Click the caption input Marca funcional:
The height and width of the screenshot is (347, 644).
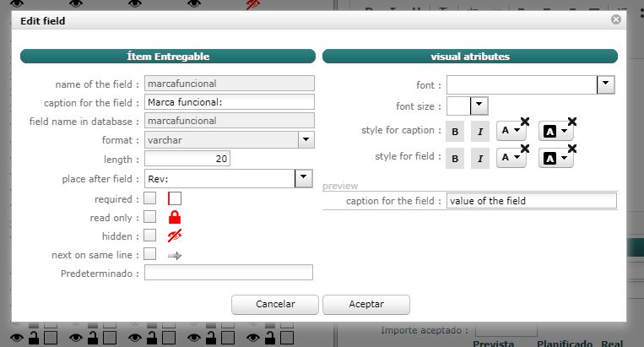coord(230,102)
